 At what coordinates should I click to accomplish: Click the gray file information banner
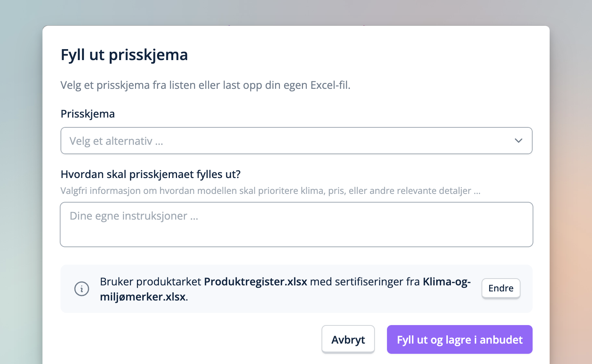pyautogui.click(x=296, y=289)
